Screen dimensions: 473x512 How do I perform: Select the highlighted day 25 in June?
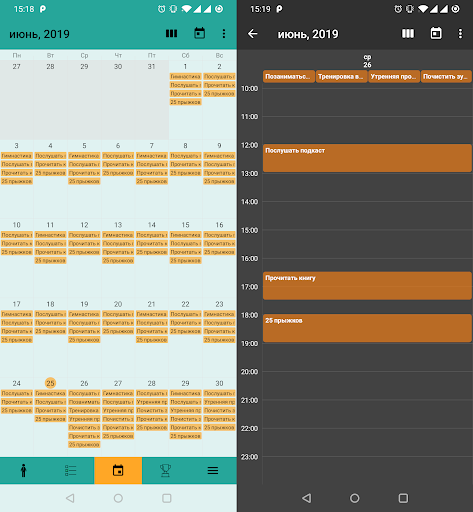coord(50,383)
